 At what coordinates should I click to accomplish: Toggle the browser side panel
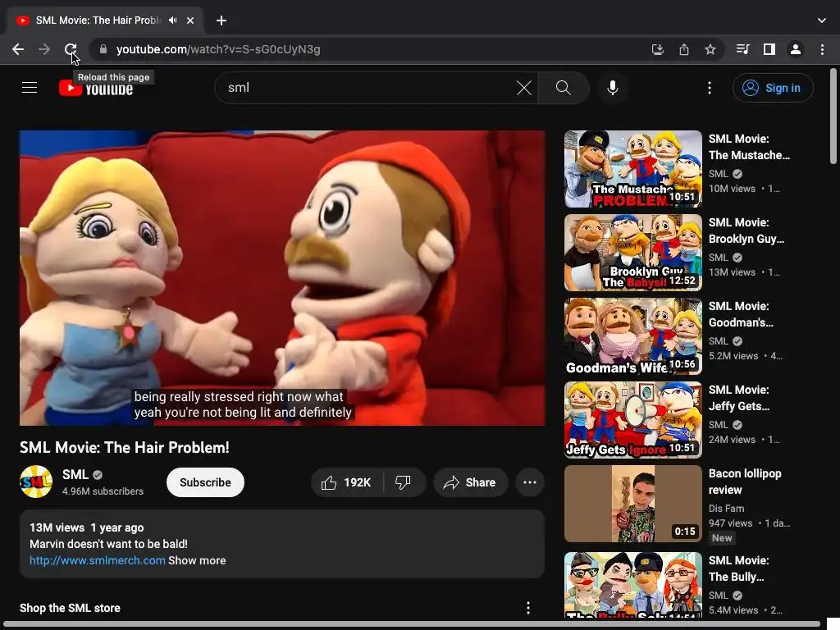tap(769, 49)
